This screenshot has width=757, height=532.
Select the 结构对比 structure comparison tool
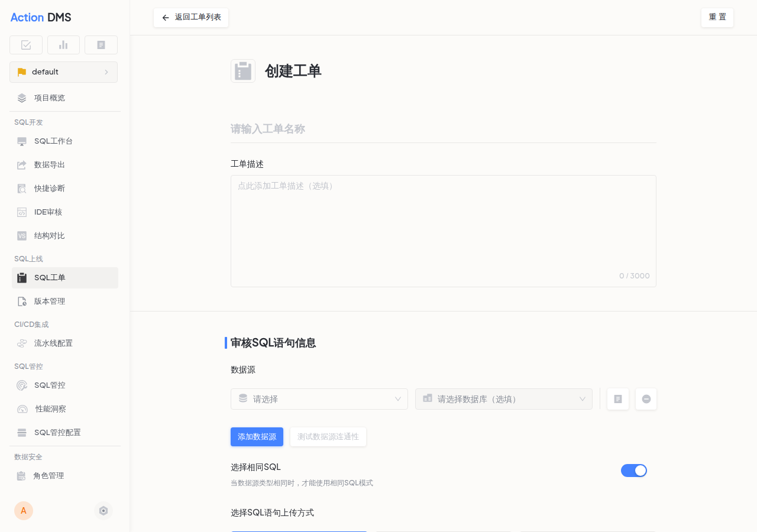click(x=49, y=235)
